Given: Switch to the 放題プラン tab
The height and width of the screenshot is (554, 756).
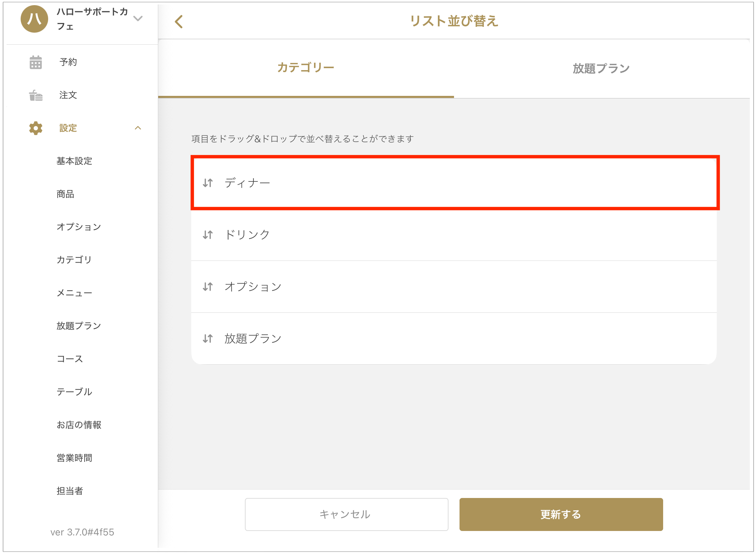Looking at the screenshot, I should 601,68.
